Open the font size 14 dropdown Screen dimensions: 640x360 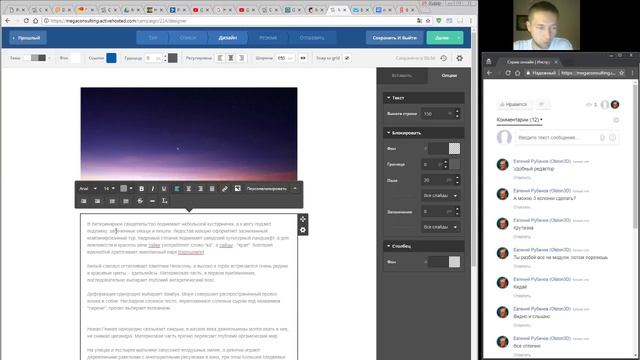(109, 189)
